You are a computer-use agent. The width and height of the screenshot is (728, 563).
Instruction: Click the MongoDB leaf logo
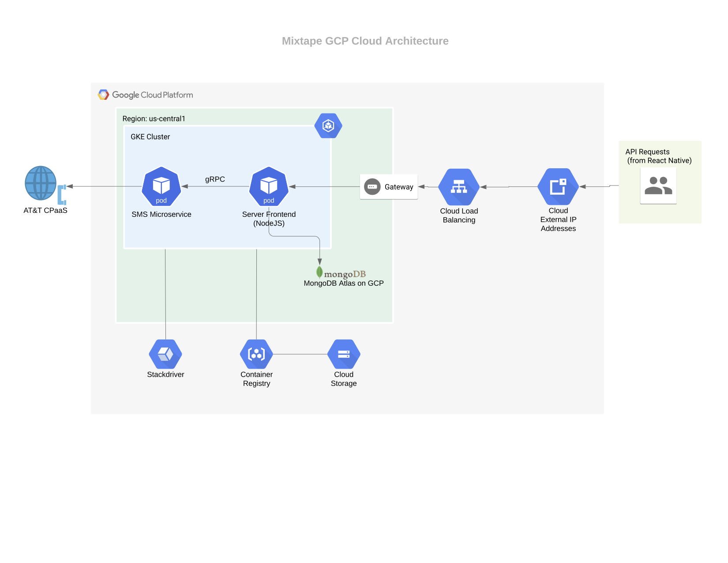pyautogui.click(x=319, y=272)
